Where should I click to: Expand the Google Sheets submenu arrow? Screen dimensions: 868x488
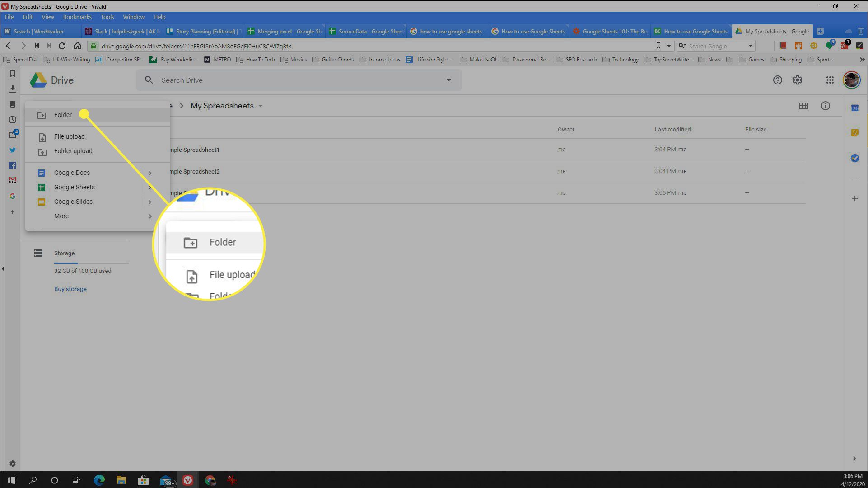pyautogui.click(x=149, y=187)
